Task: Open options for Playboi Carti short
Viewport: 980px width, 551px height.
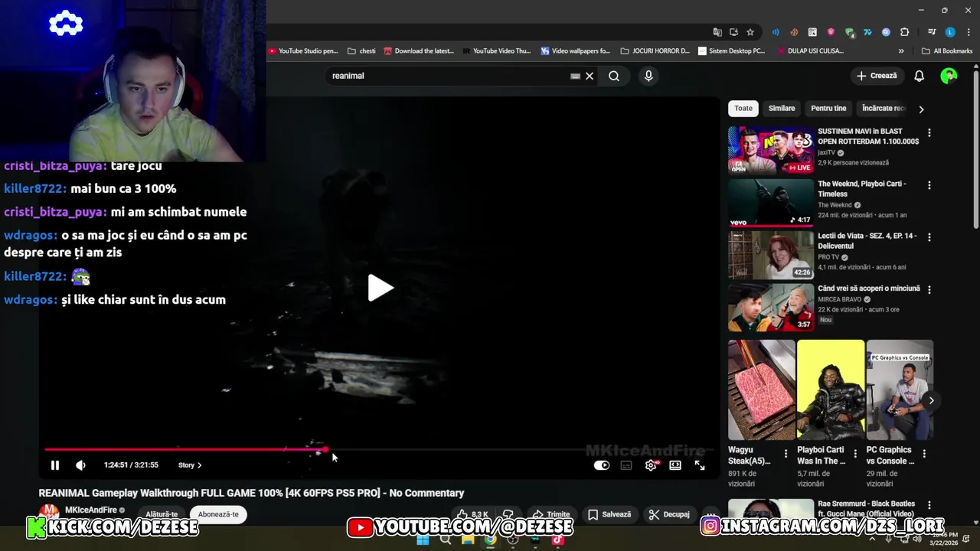Action: (x=854, y=454)
